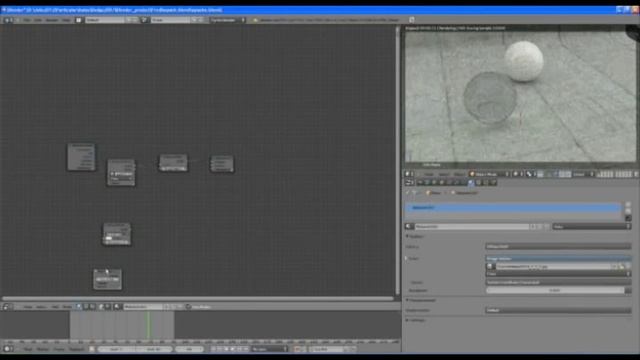Screen dimensions: 640x360
Task: Open the Surface shader dropdown
Action: pos(558,247)
